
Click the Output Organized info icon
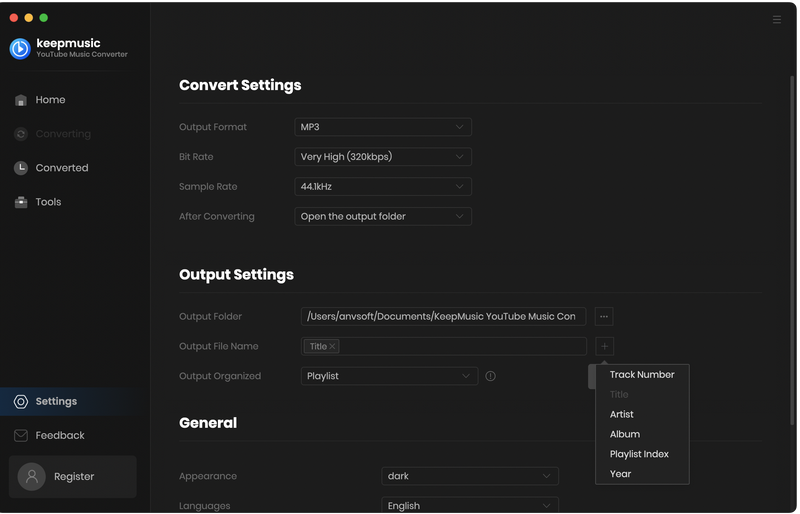coord(490,376)
